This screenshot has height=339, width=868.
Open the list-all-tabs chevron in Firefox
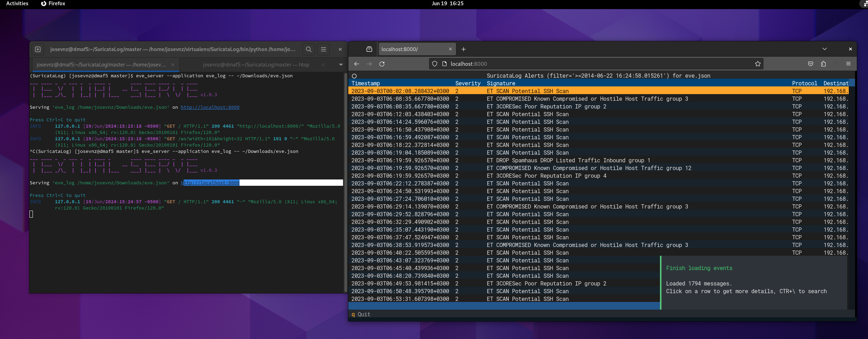(825, 49)
